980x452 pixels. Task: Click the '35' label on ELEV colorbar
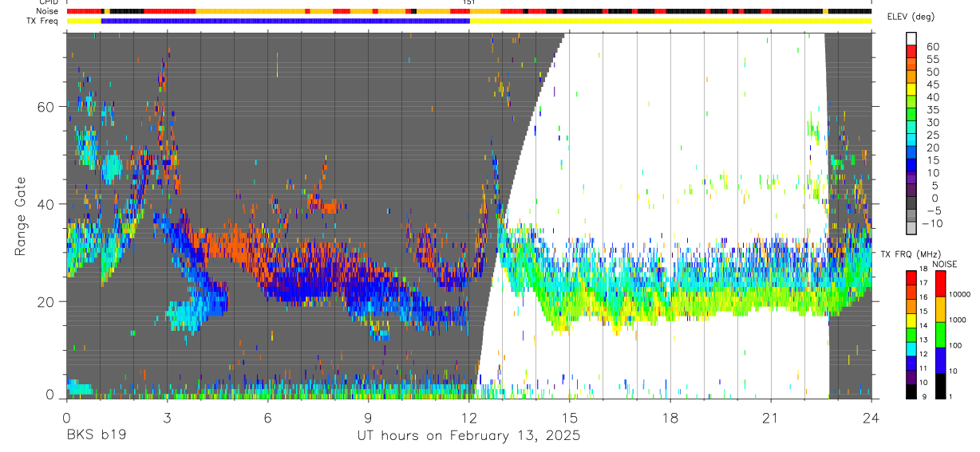coord(932,110)
